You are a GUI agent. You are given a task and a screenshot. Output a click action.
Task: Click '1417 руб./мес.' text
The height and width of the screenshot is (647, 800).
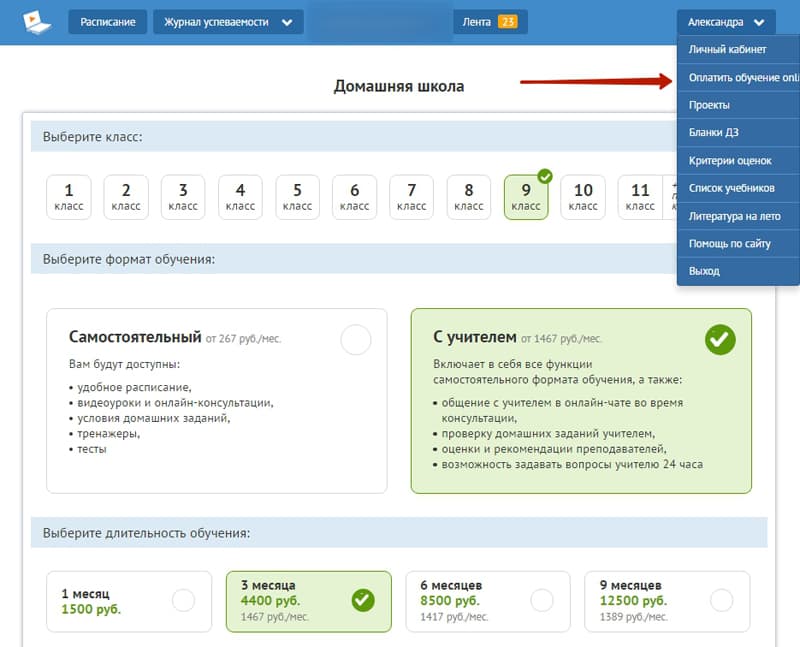(x=454, y=617)
